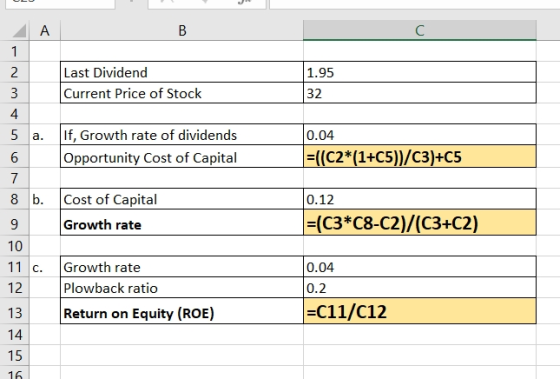
Task: Click cell C11 with value 0.04
Action: 420,267
